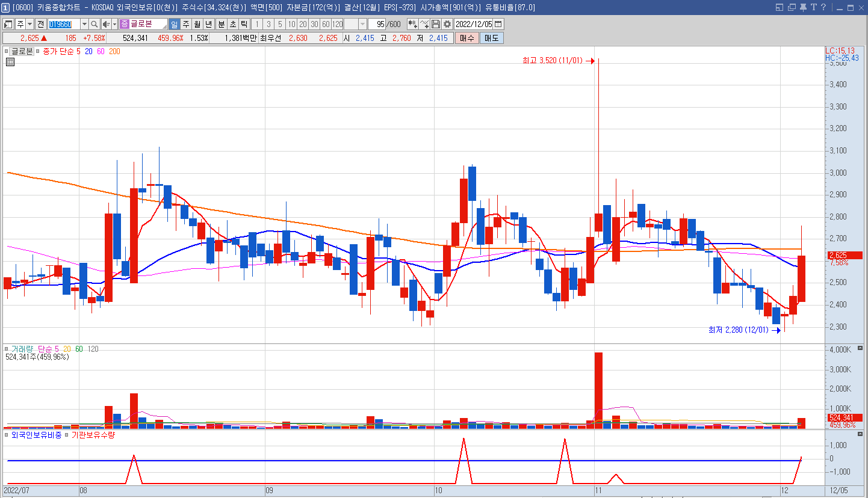Click the T font size icon

(814, 7)
